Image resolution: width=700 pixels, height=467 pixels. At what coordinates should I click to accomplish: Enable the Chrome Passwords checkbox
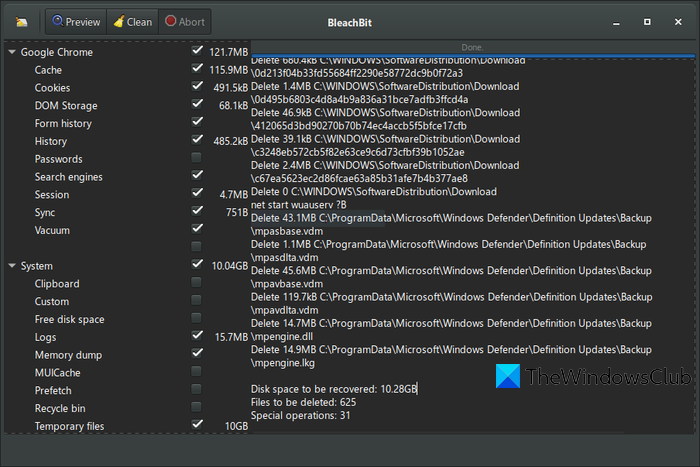(x=197, y=159)
